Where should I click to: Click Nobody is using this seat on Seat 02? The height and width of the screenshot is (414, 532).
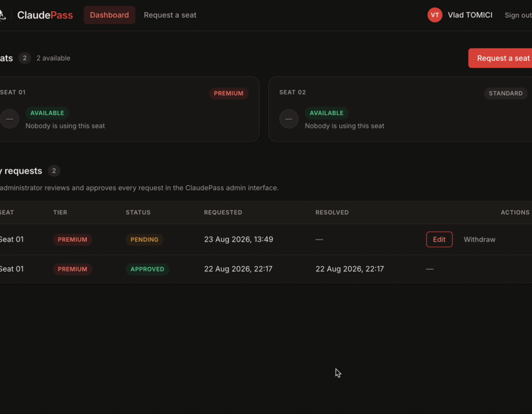click(345, 126)
